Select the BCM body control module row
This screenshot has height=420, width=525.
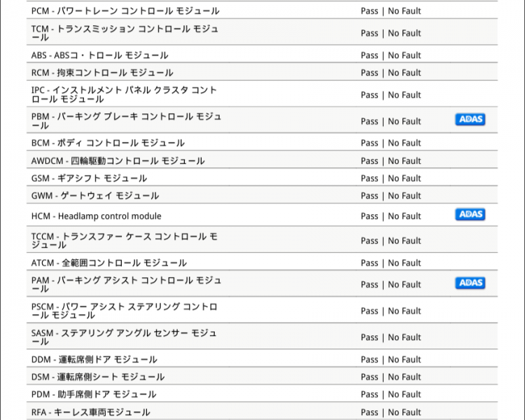[262, 142]
